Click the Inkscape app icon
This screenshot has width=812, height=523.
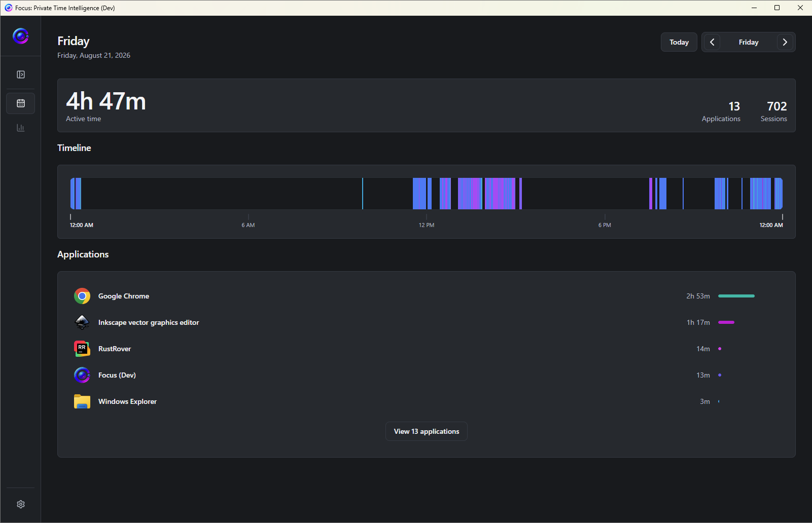point(82,322)
